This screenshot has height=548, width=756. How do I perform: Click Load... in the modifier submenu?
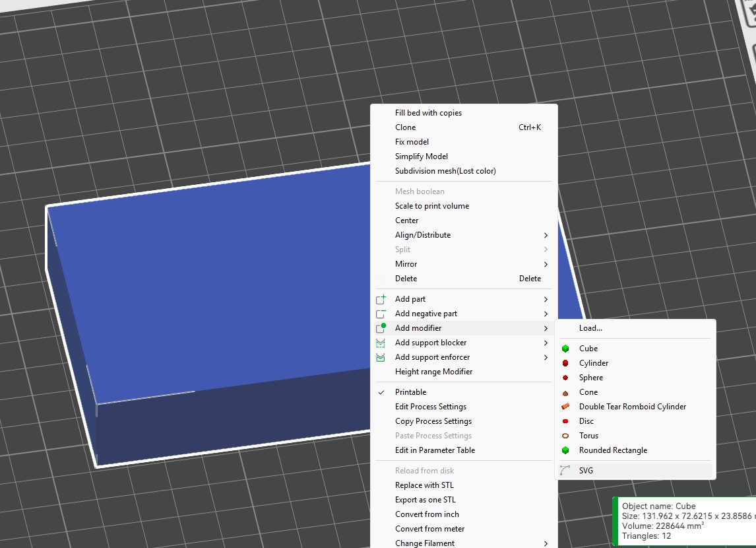590,328
